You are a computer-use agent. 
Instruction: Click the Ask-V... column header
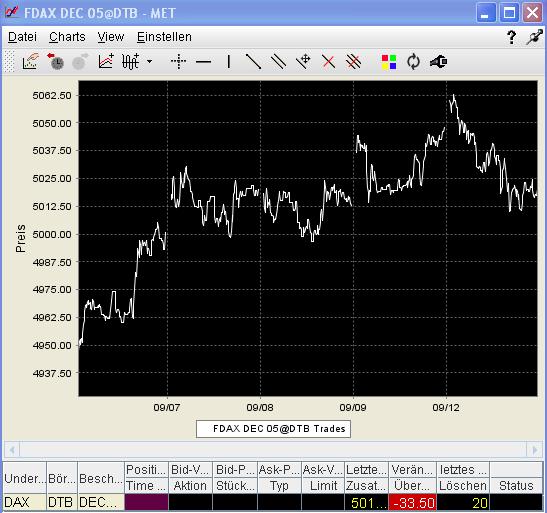pyautogui.click(x=323, y=470)
